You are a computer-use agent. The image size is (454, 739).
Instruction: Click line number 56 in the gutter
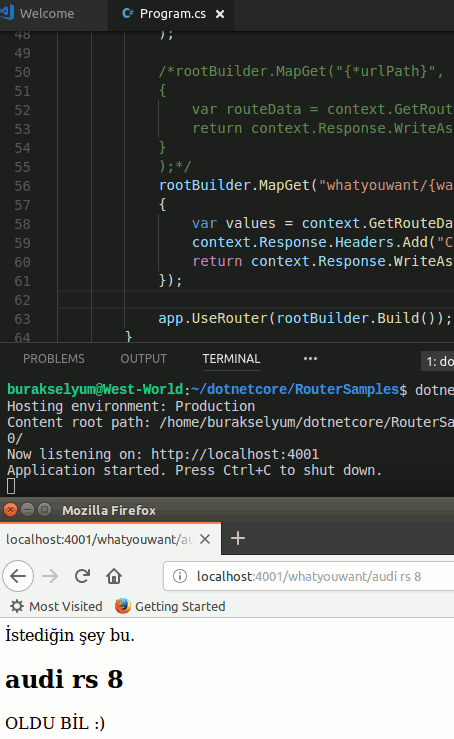pyautogui.click(x=22, y=186)
